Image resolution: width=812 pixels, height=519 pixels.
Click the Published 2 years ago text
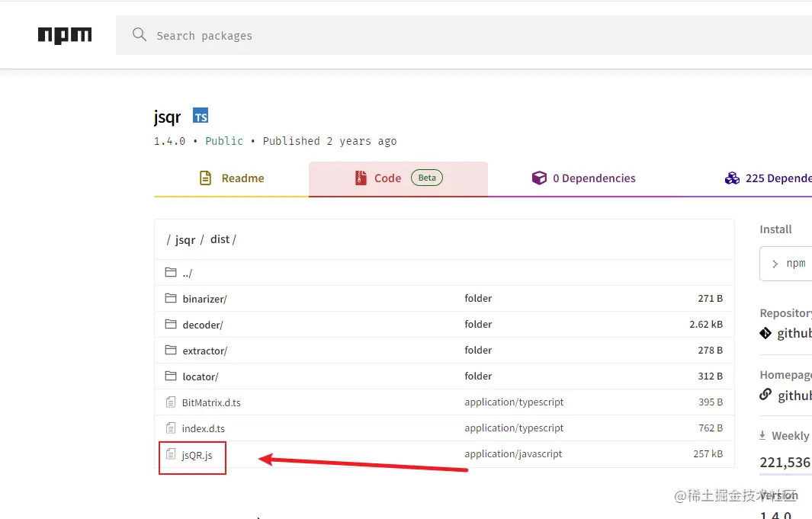329,141
